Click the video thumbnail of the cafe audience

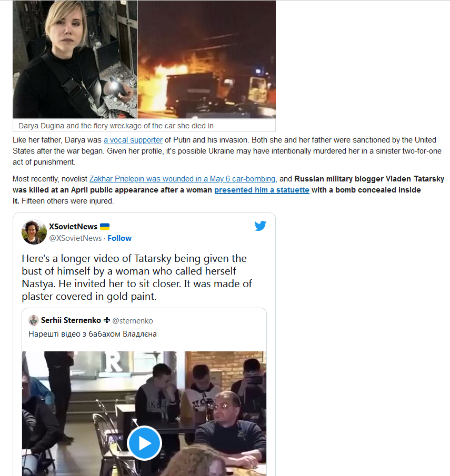point(144,413)
